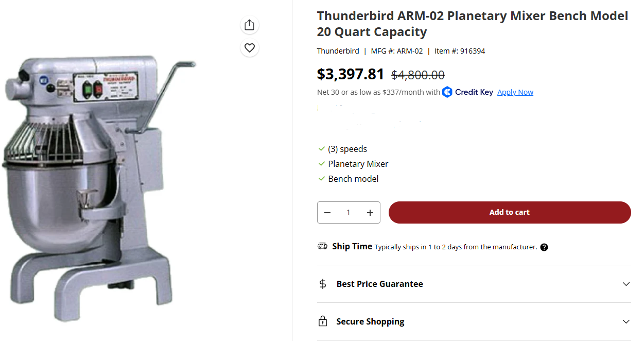Click the Secure Shopping heading

(x=370, y=321)
